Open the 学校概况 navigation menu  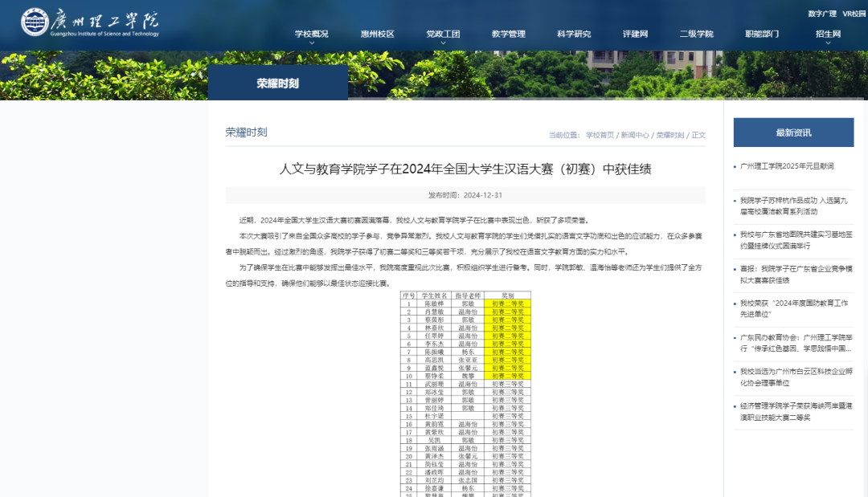click(x=311, y=34)
